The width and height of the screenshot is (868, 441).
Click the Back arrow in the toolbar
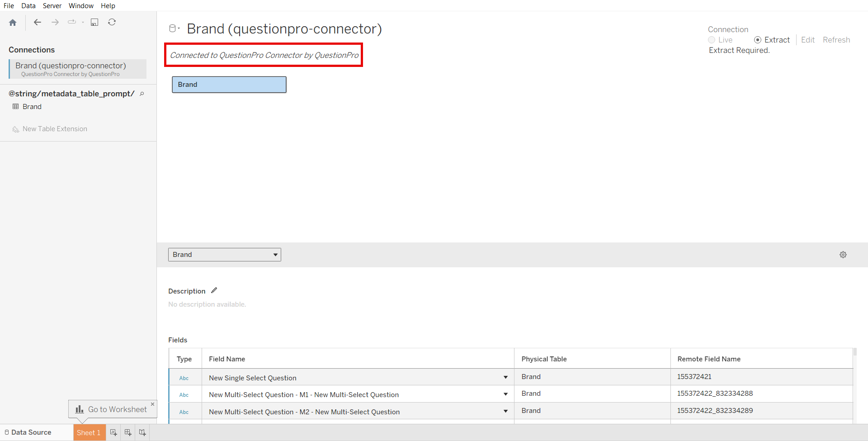click(x=38, y=22)
